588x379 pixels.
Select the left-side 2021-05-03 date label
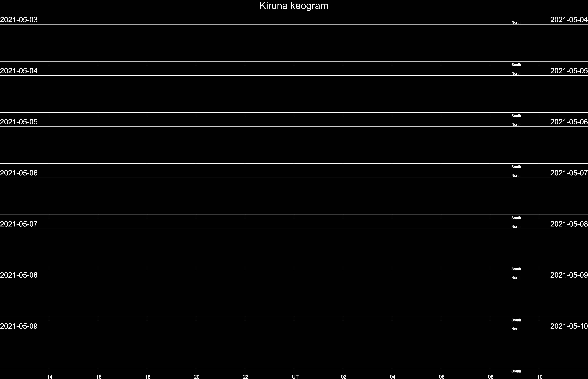point(19,20)
